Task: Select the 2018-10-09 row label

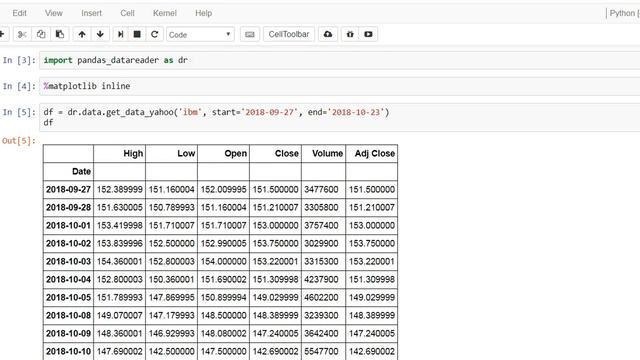Action: coord(68,333)
